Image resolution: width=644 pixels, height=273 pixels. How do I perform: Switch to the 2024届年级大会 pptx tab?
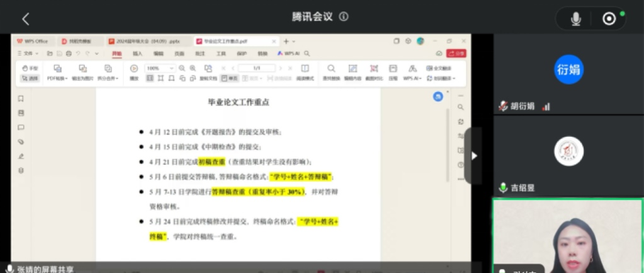pyautogui.click(x=145, y=41)
